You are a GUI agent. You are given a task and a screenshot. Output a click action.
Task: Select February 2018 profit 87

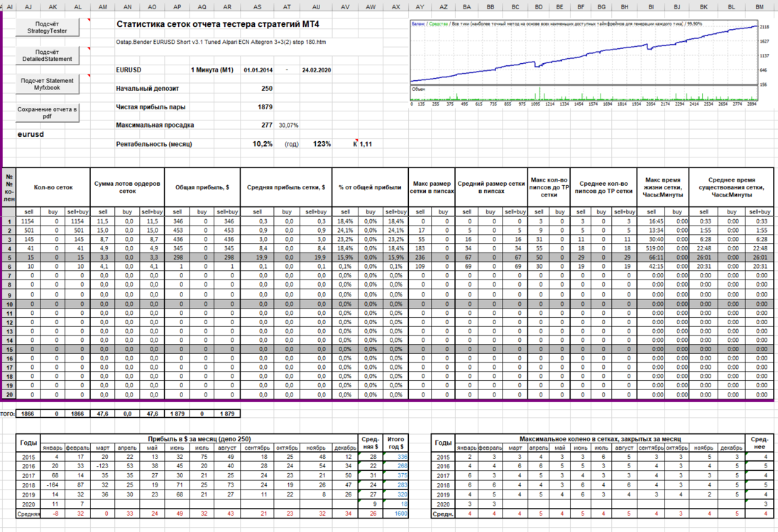point(78,485)
